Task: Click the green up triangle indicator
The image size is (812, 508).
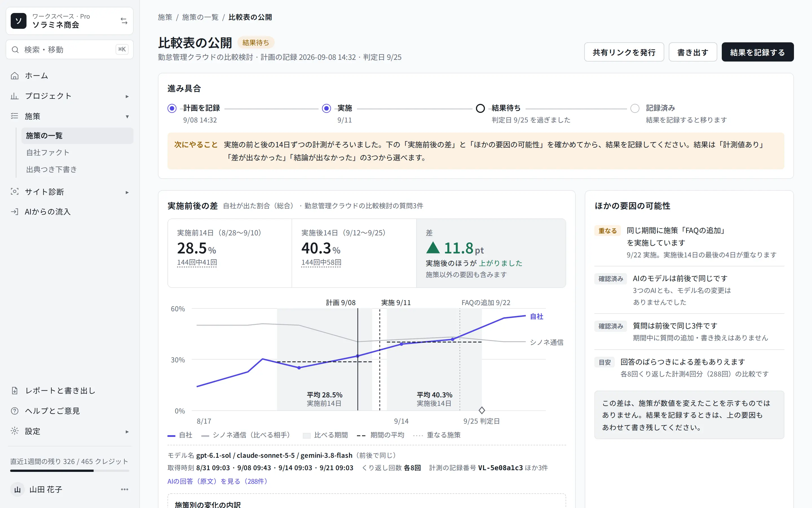Action: pos(433,248)
